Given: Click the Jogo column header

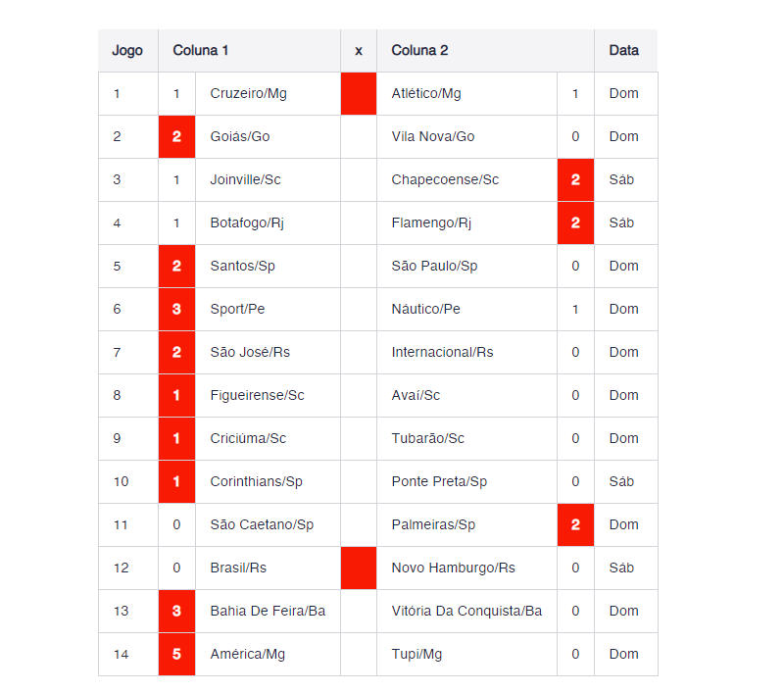Looking at the screenshot, I should point(127,51).
